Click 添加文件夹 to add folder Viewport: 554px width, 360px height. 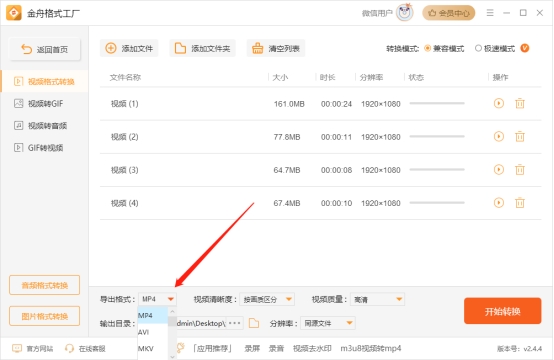(202, 48)
